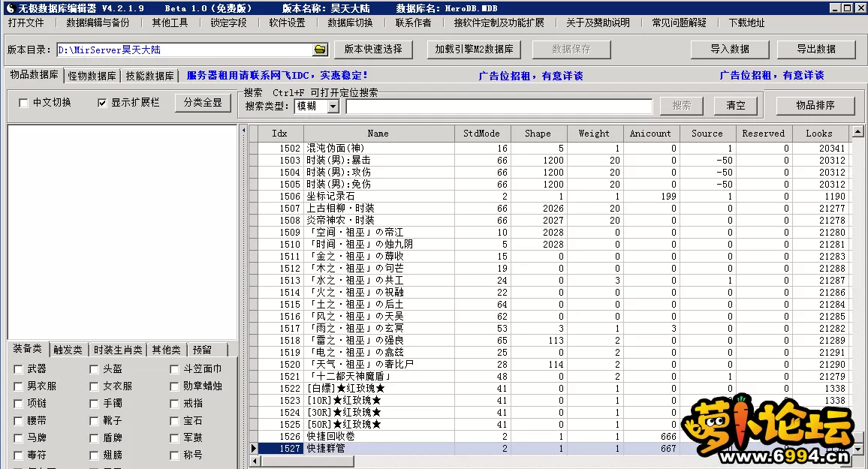Click the 加载引擎M2数据库 button

click(x=474, y=50)
